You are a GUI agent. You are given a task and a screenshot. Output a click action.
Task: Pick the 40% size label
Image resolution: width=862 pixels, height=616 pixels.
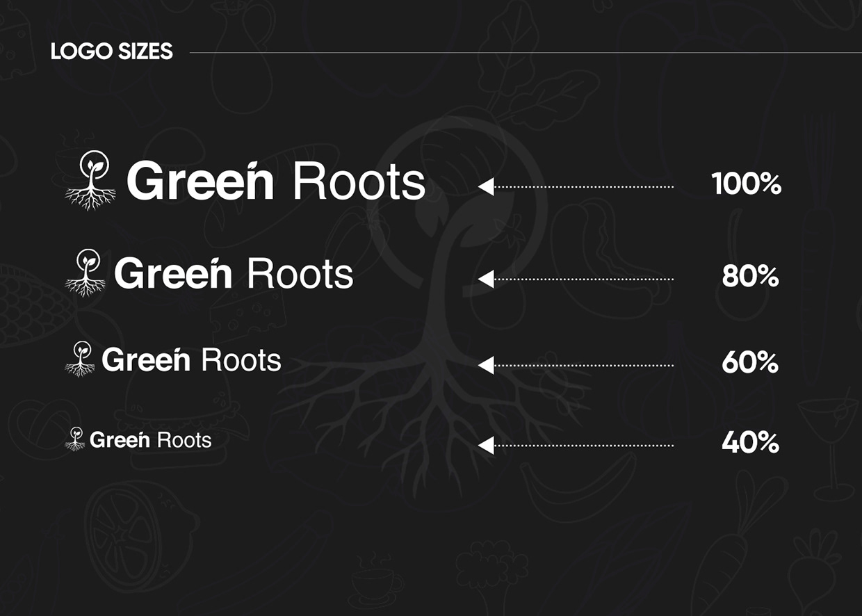pos(750,443)
